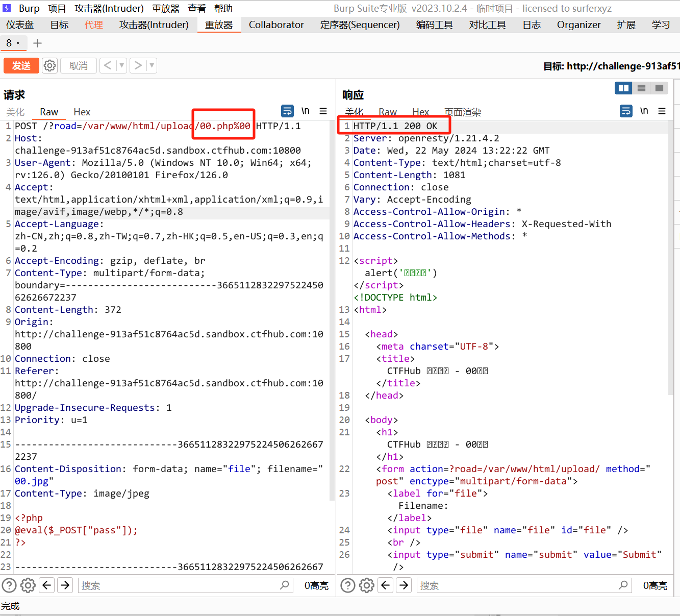Close Repeater tab 8
This screenshot has width=680, height=616.
pyautogui.click(x=18, y=43)
